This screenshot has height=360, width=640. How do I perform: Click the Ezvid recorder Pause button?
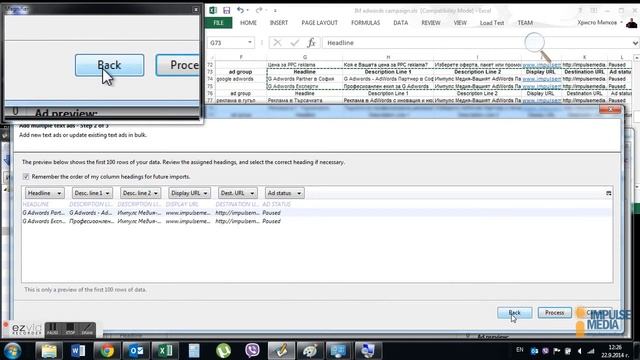point(53,329)
